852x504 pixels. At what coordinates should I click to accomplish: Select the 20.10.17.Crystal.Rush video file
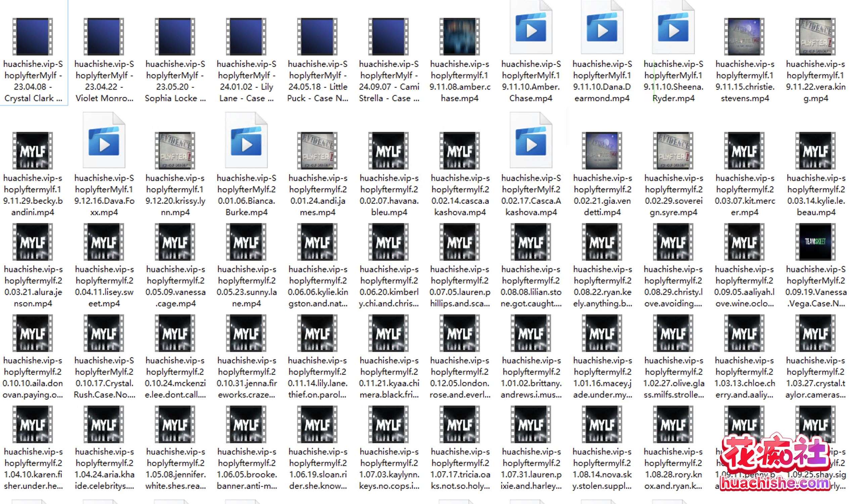(x=104, y=333)
